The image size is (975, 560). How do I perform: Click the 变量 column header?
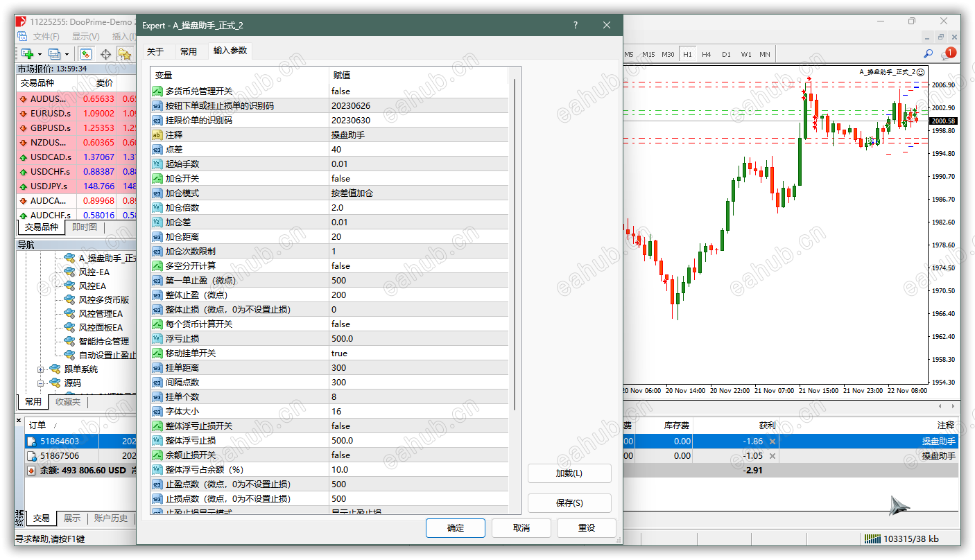[x=240, y=75]
